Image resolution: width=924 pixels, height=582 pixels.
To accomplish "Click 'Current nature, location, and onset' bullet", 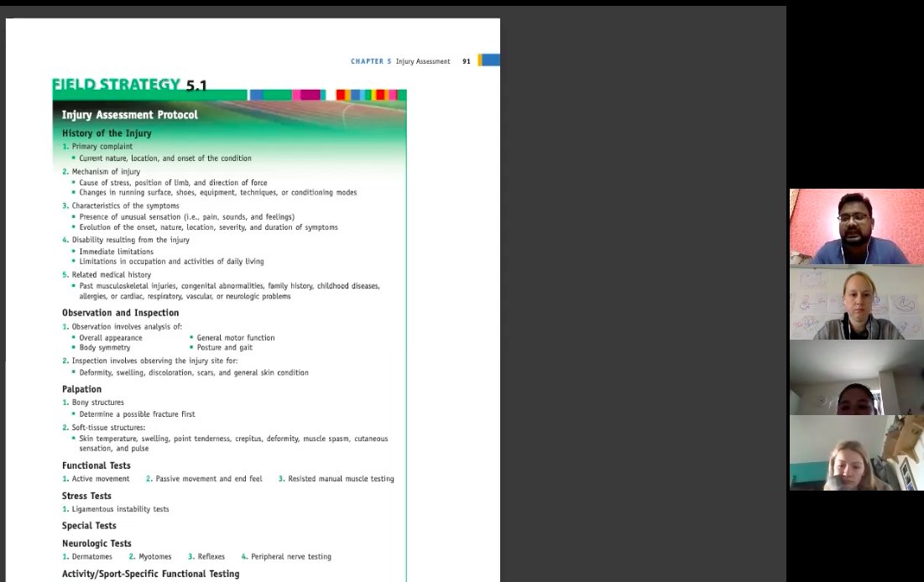I will coord(165,158).
